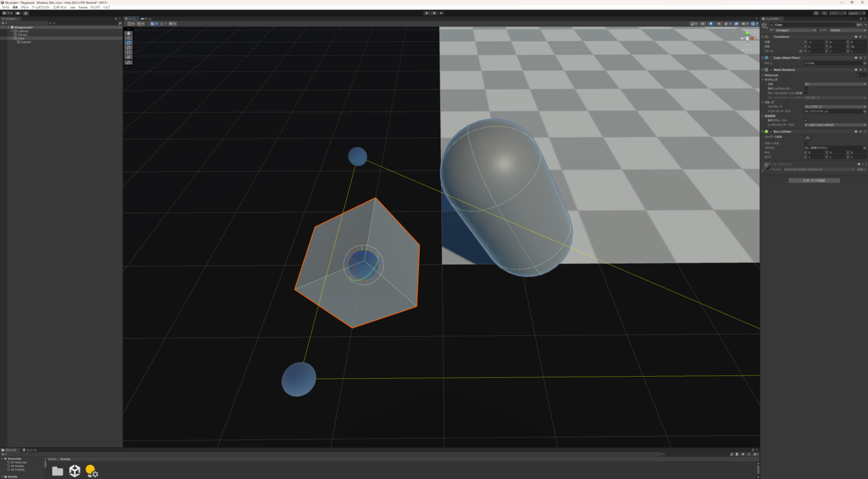Switch to the ゲーム (Game) tab
The image size is (868, 479).
tap(145, 18)
